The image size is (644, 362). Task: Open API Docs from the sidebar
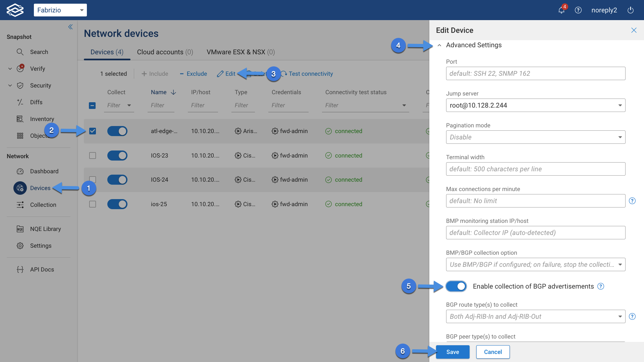[20, 269]
